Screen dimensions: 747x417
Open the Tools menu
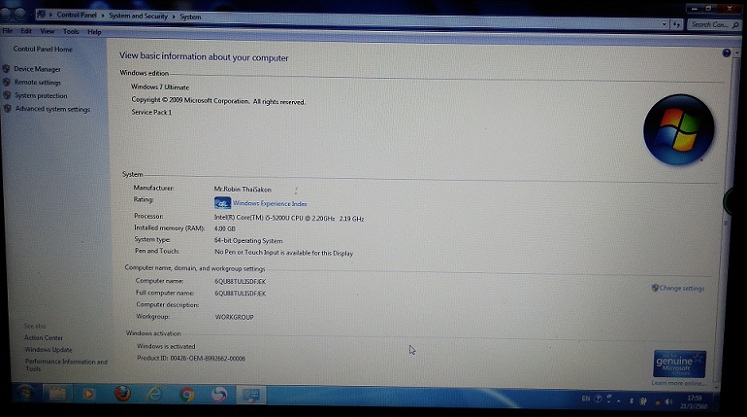point(71,32)
